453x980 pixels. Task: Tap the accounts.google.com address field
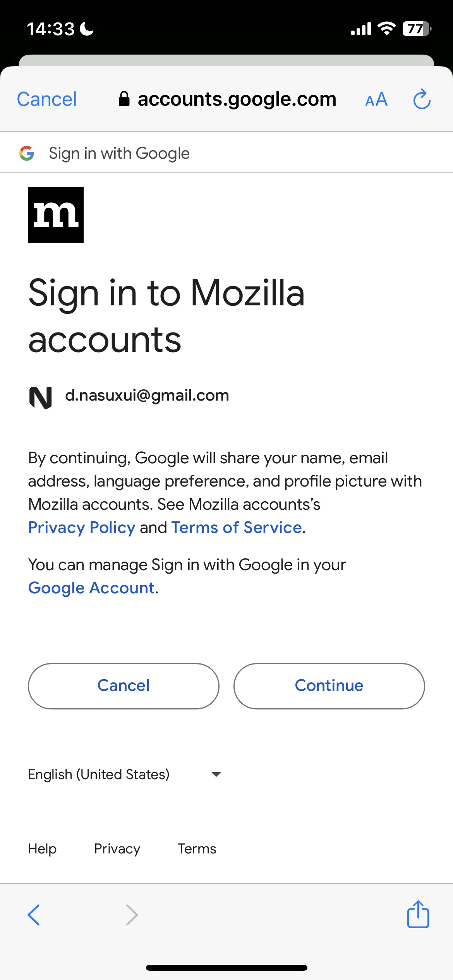point(228,99)
